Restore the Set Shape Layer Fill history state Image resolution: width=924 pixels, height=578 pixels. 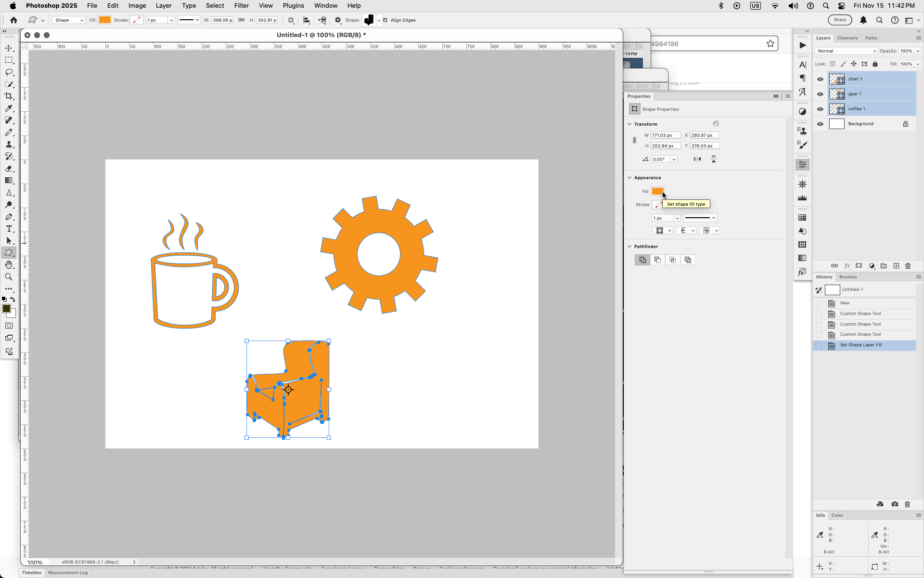click(x=861, y=345)
